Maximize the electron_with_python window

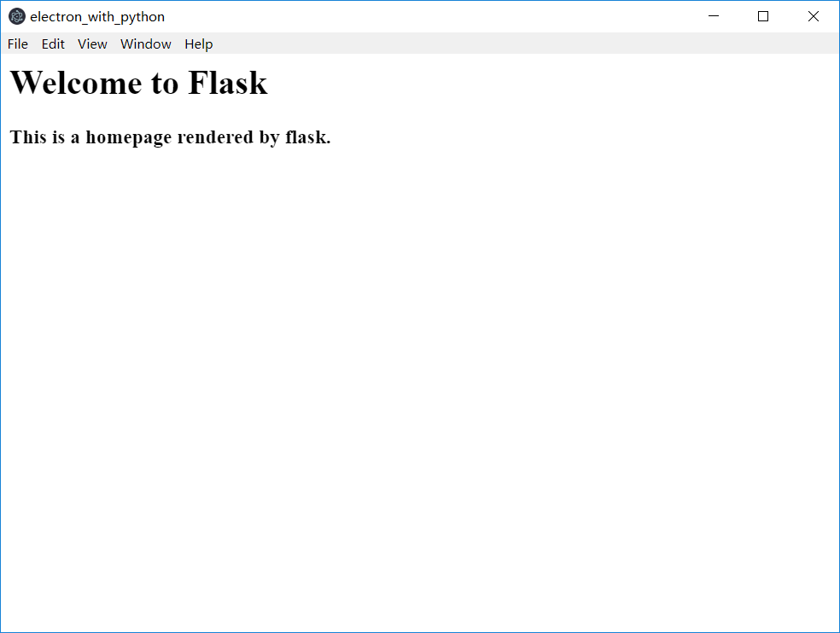763,16
